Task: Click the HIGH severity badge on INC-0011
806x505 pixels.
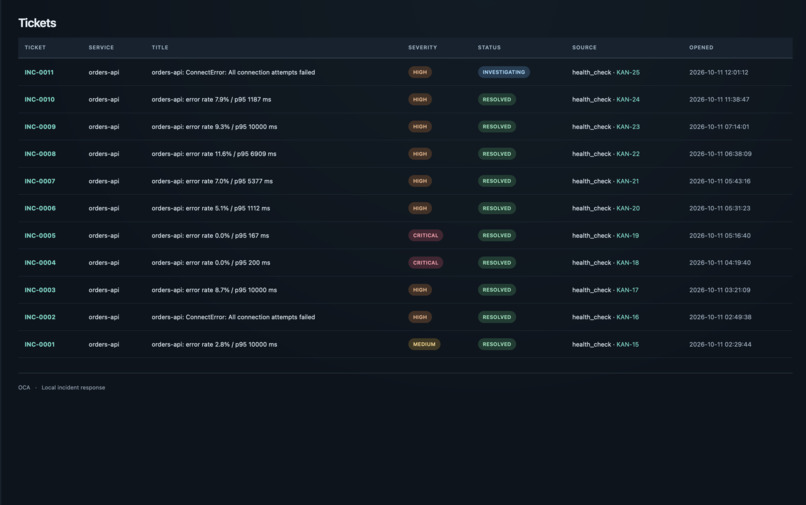Action: (x=419, y=73)
